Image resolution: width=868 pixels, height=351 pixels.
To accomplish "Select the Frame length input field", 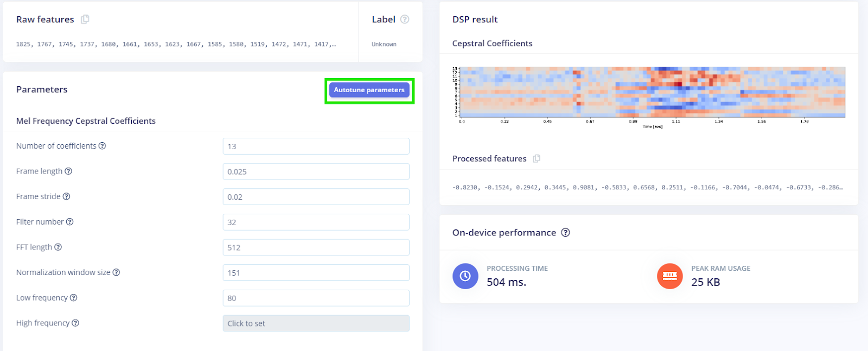I will [316, 171].
